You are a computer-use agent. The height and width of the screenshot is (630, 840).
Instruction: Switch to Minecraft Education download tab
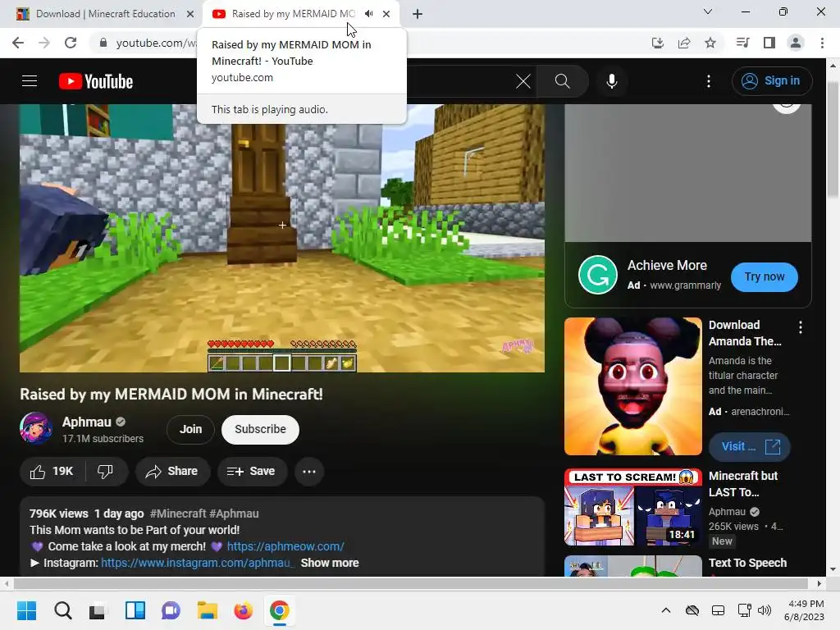106,14
